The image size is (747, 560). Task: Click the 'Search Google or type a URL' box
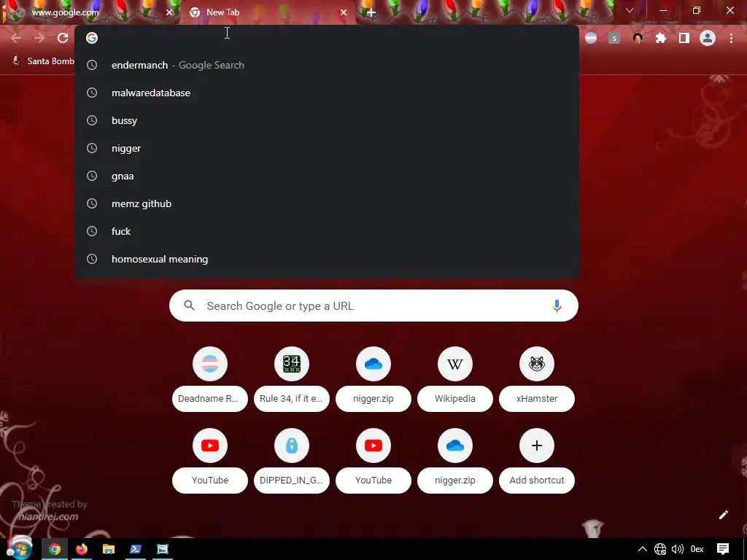(373, 306)
